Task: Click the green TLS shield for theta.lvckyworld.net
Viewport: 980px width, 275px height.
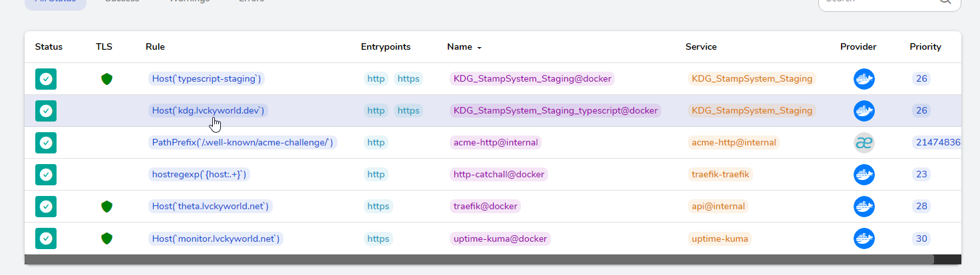Action: coord(106,207)
